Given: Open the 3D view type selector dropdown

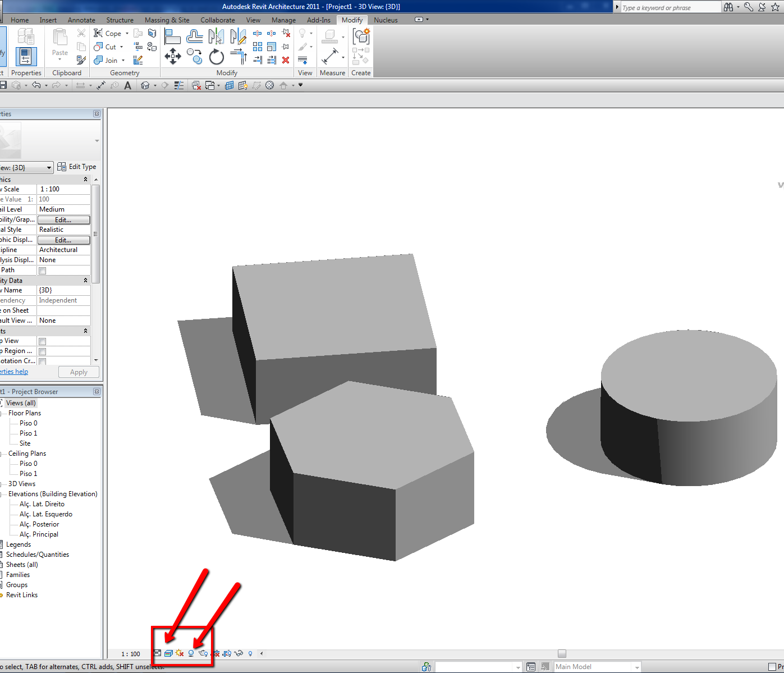Looking at the screenshot, I should pyautogui.click(x=49, y=167).
